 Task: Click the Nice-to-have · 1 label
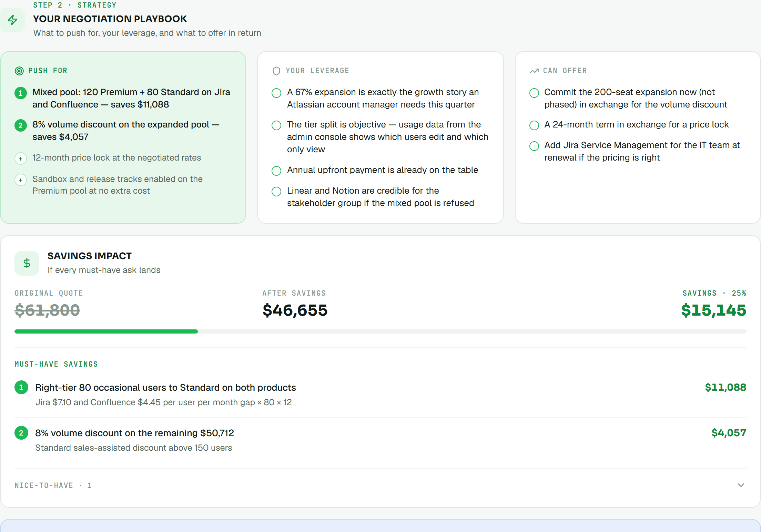coord(53,485)
